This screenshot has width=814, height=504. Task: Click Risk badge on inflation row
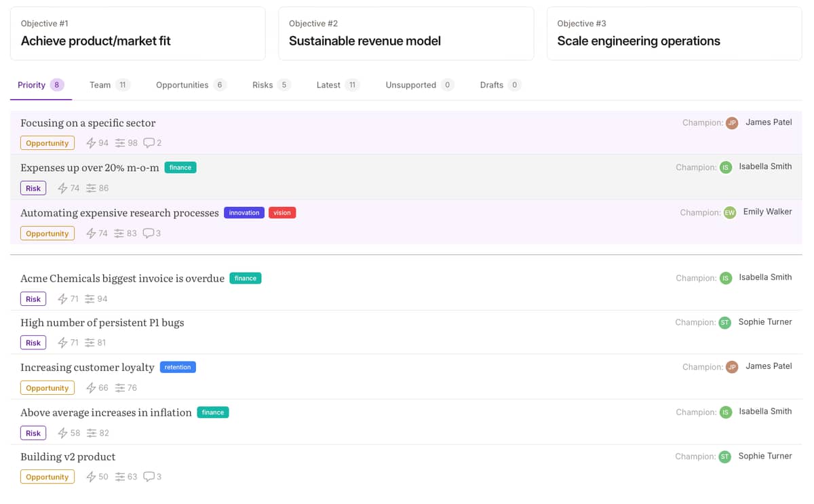pos(33,433)
